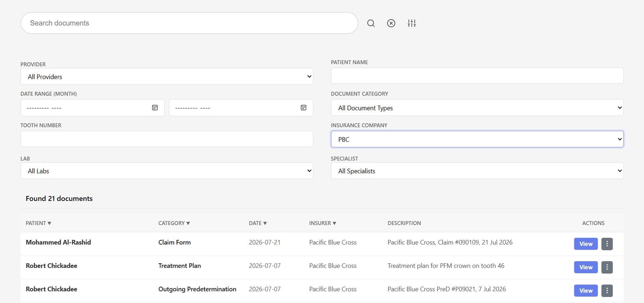Click into the Tooth Number field

(x=167, y=139)
